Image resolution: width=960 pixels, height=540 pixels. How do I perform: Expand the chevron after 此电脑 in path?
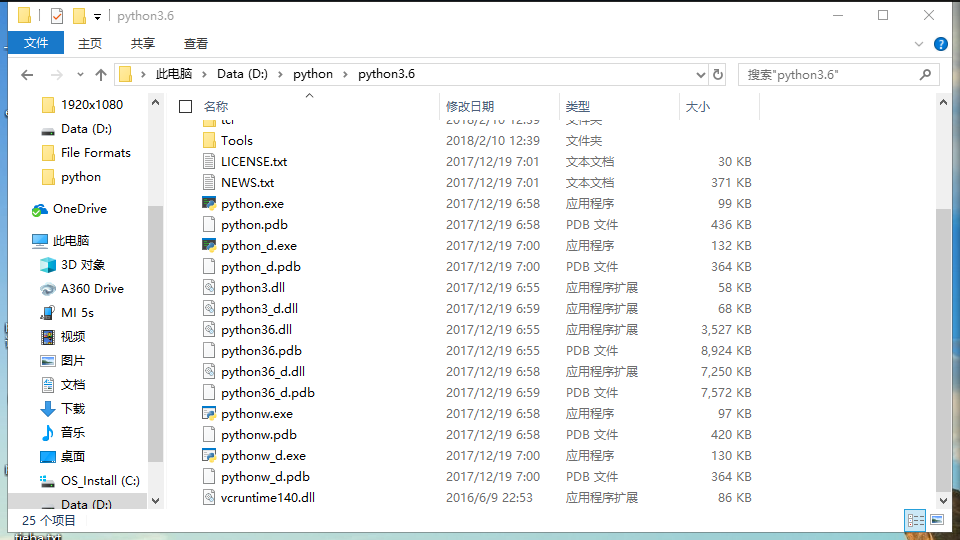204,74
